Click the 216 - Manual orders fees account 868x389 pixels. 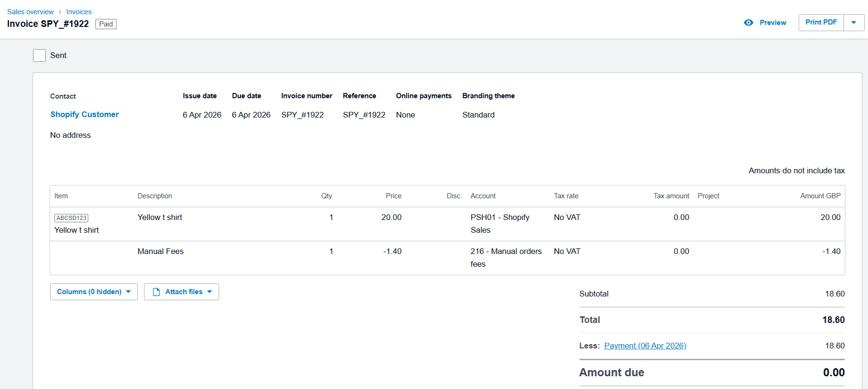click(x=506, y=257)
